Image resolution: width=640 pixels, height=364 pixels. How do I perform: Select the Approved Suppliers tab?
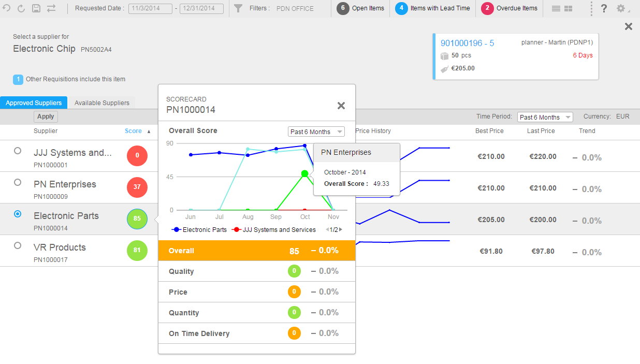click(x=34, y=103)
